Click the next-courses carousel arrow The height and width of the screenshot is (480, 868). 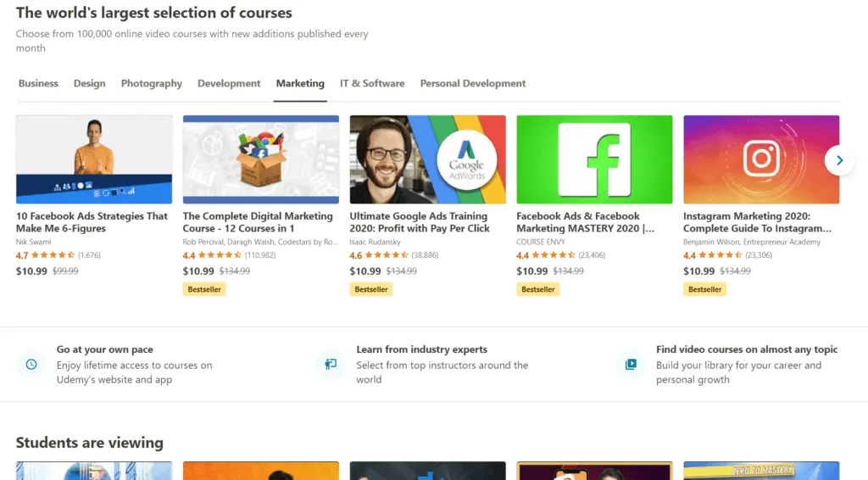coord(839,160)
